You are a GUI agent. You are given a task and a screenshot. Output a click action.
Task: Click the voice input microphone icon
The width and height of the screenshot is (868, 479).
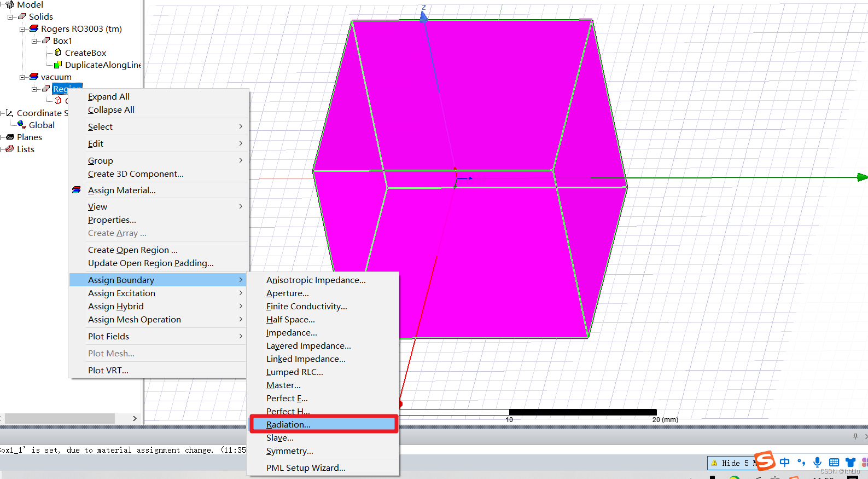click(x=817, y=462)
